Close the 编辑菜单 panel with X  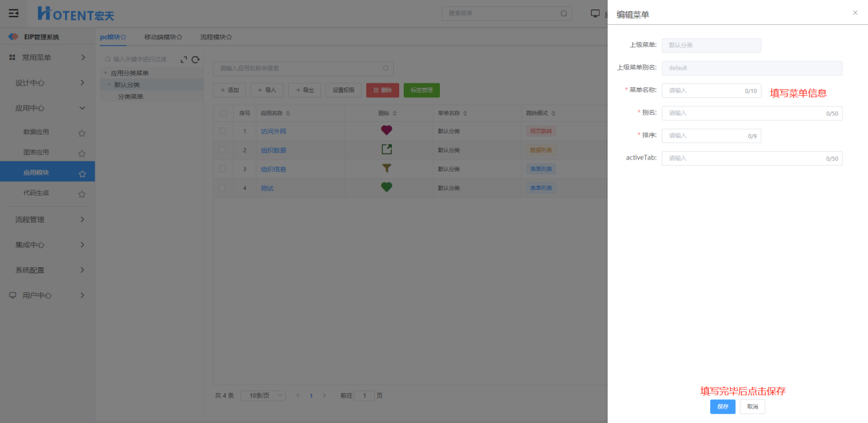855,12
